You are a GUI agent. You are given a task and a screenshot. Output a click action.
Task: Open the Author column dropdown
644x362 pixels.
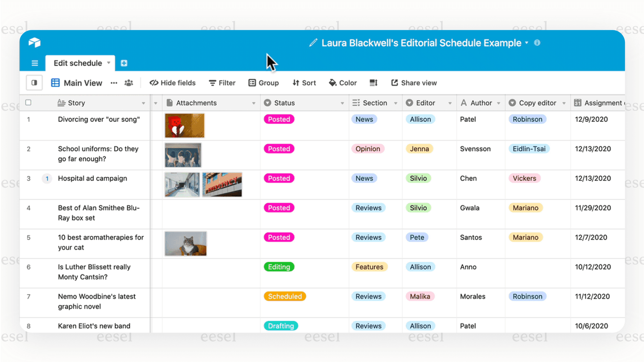(499, 103)
